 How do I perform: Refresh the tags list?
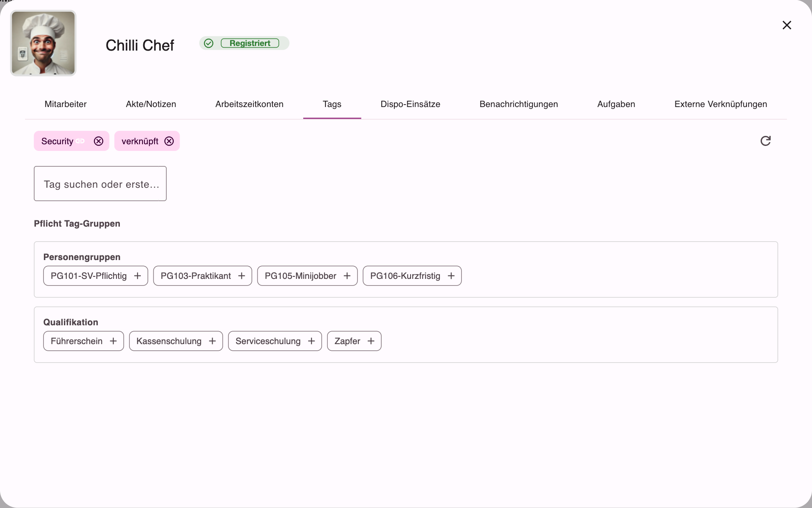(766, 141)
